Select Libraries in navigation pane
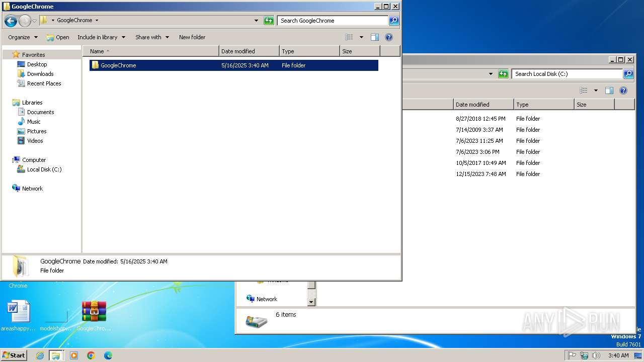Viewport: 644px width, 362px height. point(32,103)
